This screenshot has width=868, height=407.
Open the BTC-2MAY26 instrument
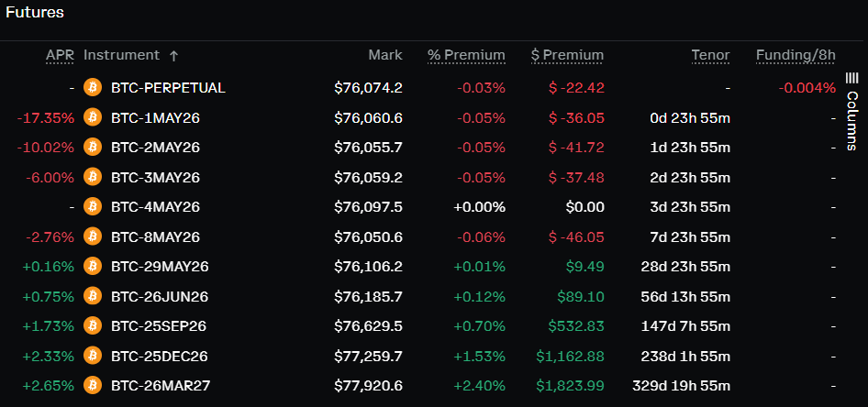click(156, 148)
